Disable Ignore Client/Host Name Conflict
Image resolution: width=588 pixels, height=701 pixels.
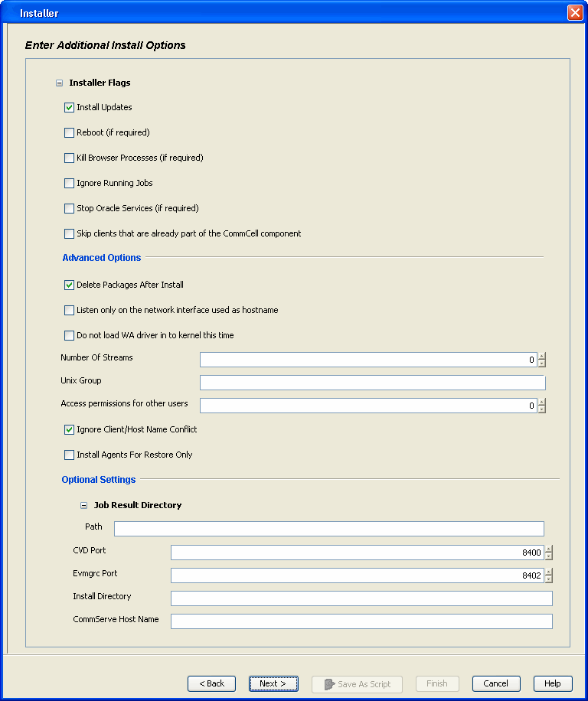click(69, 429)
